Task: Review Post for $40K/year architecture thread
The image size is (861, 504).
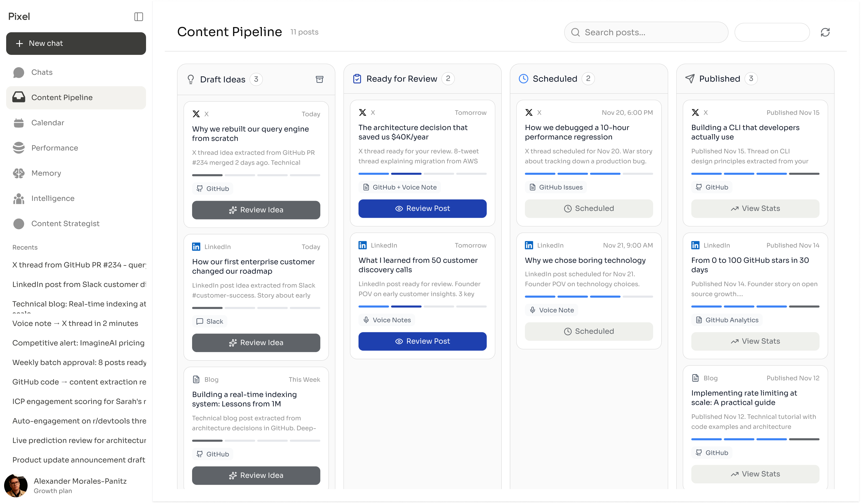Action: [422, 208]
